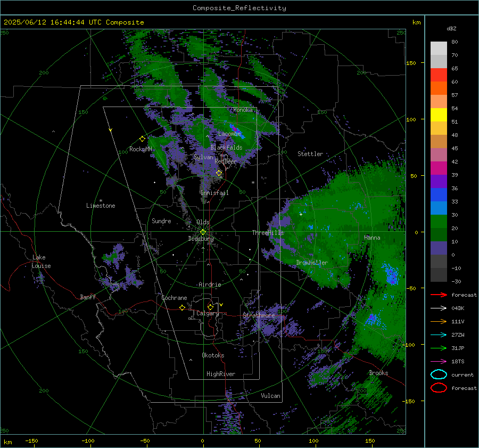This screenshot has width=479, height=448.
Task: Click the Didsbury label
Action: tap(201, 239)
